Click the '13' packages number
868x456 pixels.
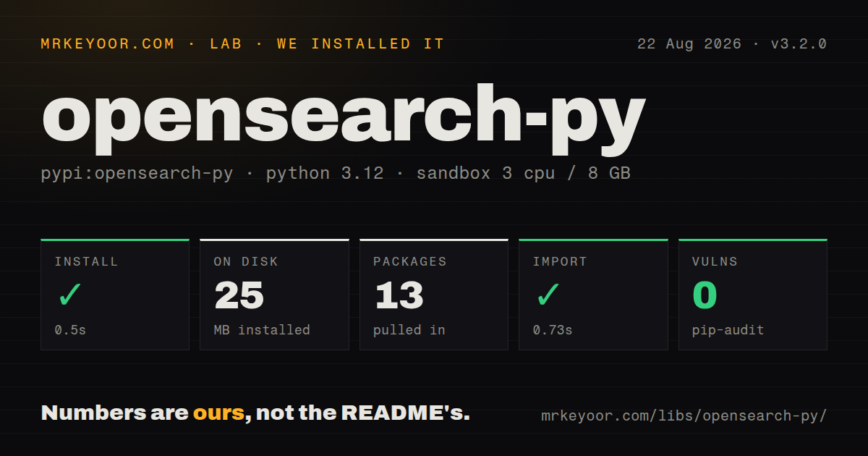click(x=399, y=295)
